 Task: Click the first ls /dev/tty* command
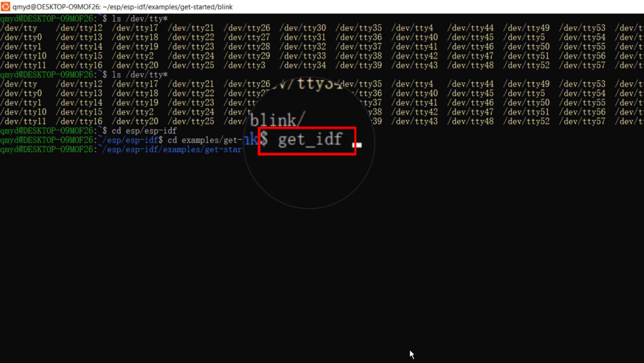[x=140, y=19]
